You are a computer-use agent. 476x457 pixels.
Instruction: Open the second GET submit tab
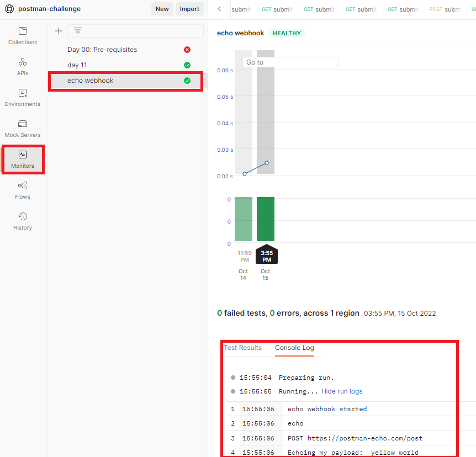319,9
